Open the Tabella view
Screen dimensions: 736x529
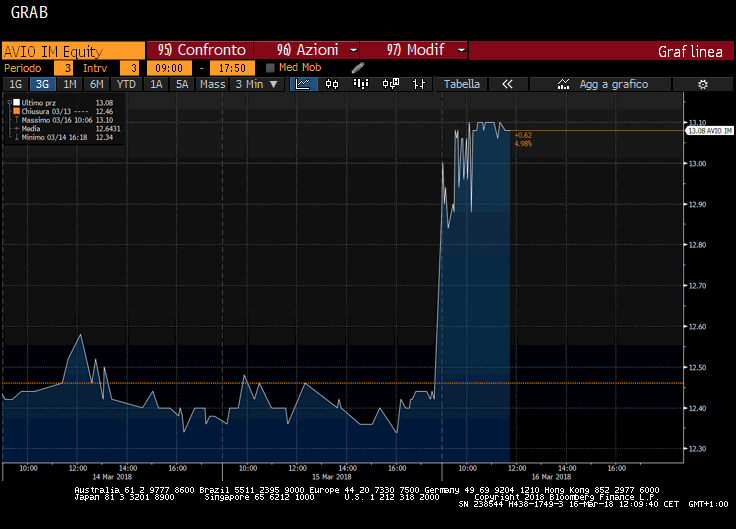click(462, 85)
